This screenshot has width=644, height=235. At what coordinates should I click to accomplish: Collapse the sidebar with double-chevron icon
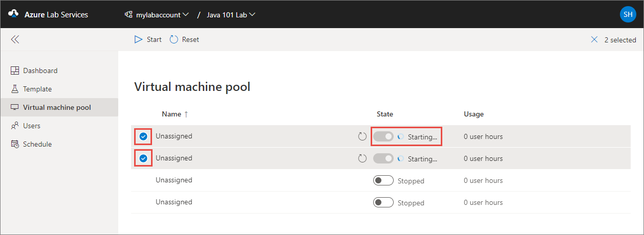15,39
